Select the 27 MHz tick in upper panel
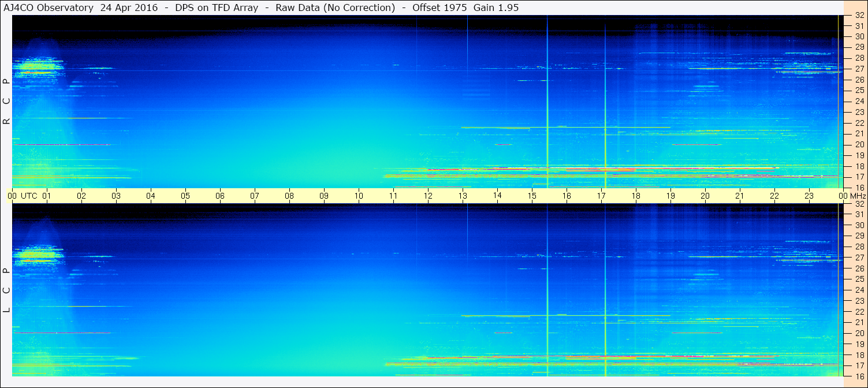The height and width of the screenshot is (388, 868). point(859,69)
